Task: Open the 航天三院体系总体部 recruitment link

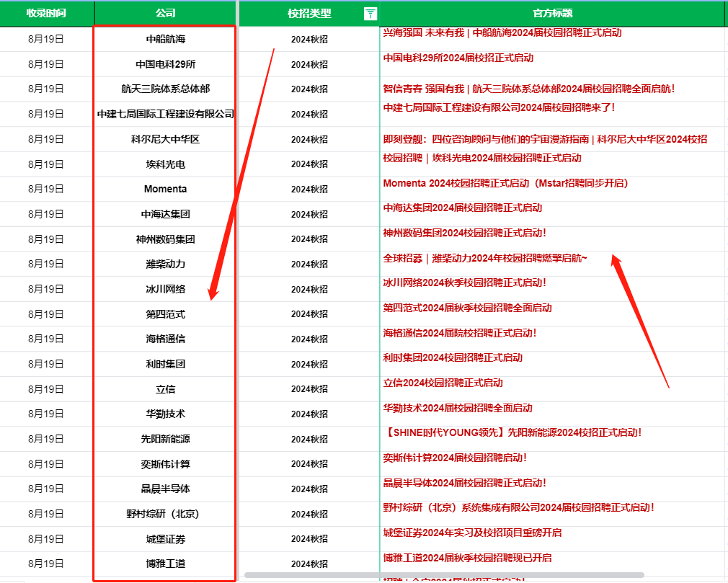Action: pos(529,89)
